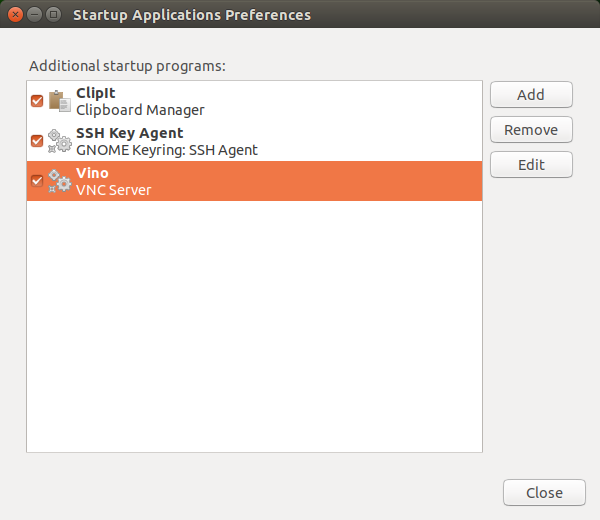Screen dimensions: 600x520
Task: Select the ClipIt entry name
Action: tap(96, 93)
